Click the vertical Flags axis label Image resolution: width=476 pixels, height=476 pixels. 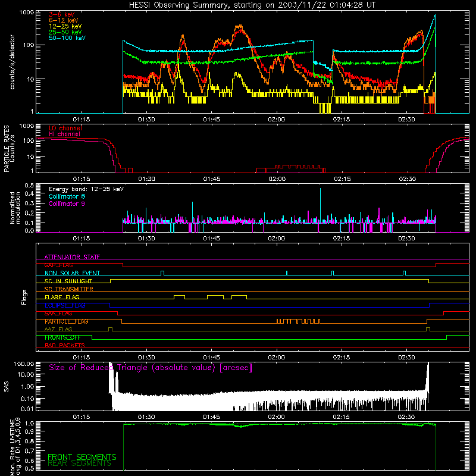(x=24, y=297)
